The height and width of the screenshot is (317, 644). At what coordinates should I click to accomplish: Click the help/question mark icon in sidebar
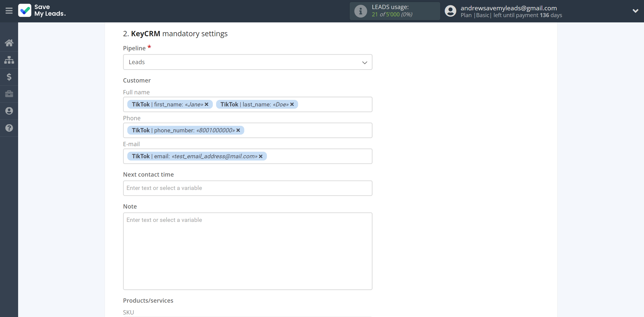point(9,128)
